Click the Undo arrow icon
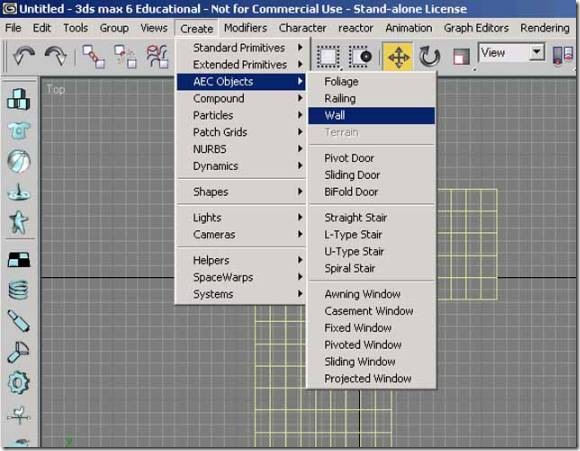 point(24,57)
